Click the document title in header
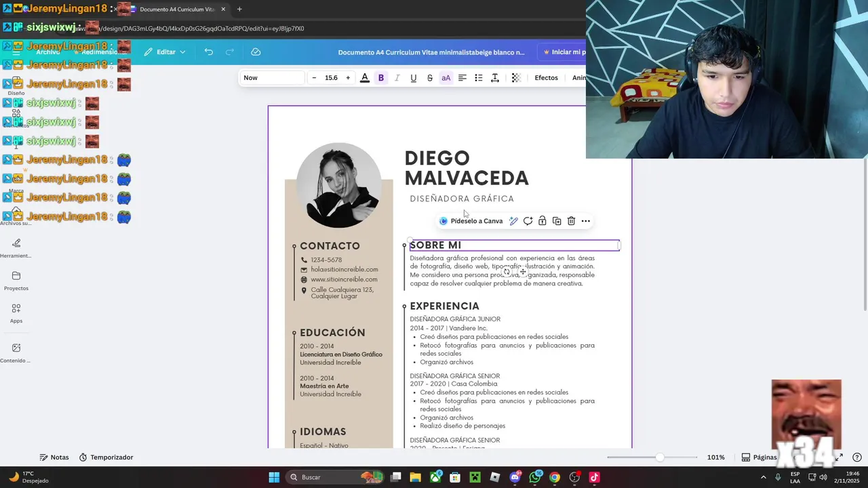Screen dimensions: 868x488 click(x=431, y=52)
